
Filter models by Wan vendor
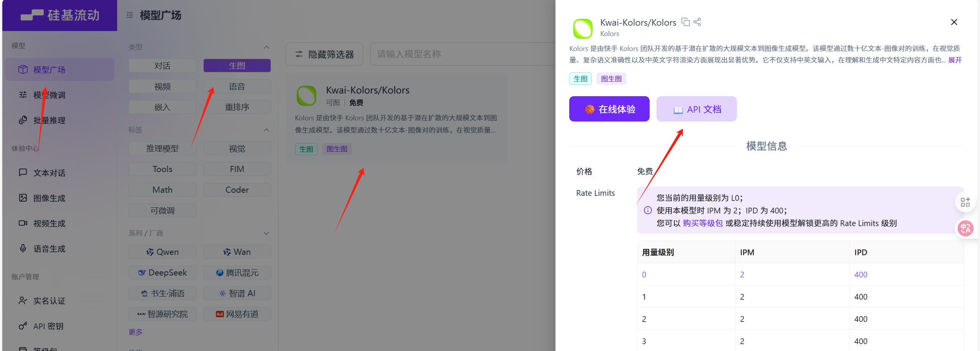(x=237, y=252)
